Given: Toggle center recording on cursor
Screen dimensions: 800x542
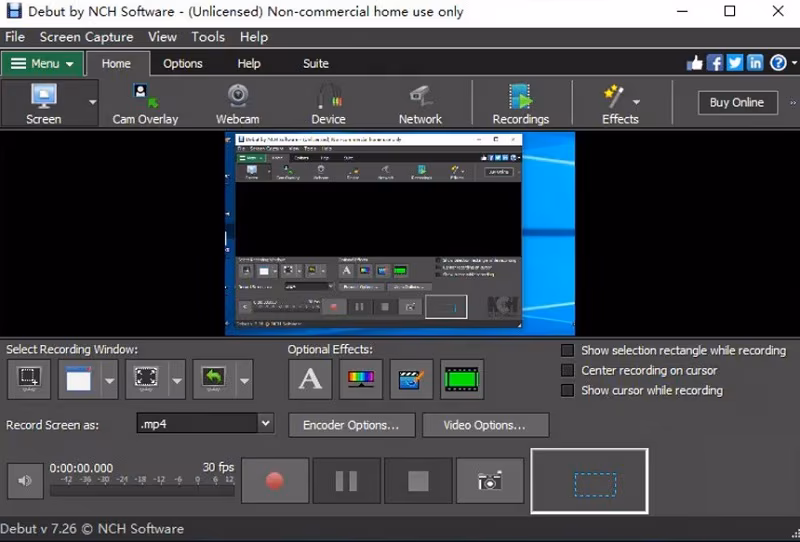Looking at the screenshot, I should 567,370.
